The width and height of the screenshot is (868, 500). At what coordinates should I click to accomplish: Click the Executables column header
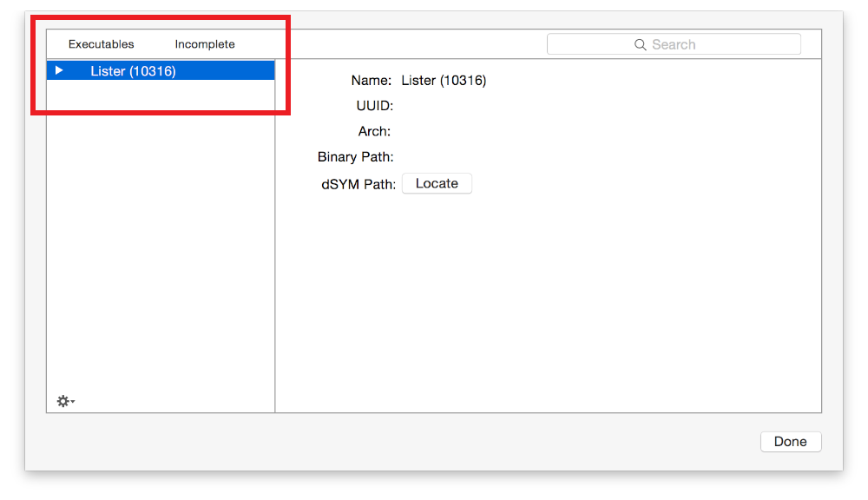pos(102,44)
